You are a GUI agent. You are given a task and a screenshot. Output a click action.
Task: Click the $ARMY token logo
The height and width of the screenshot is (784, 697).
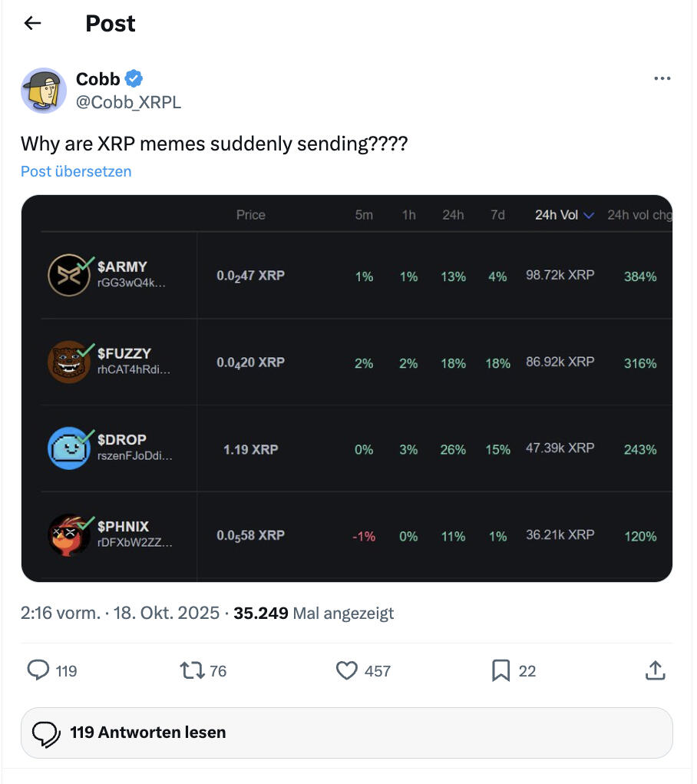(x=68, y=275)
